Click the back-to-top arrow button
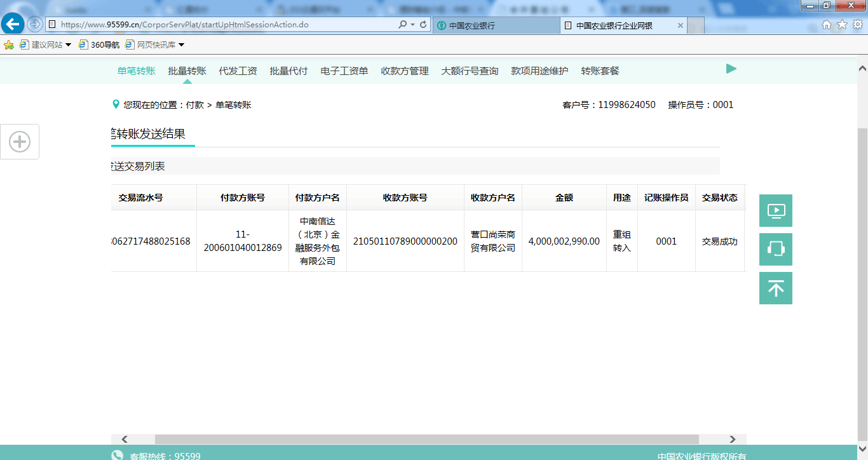 coord(775,288)
